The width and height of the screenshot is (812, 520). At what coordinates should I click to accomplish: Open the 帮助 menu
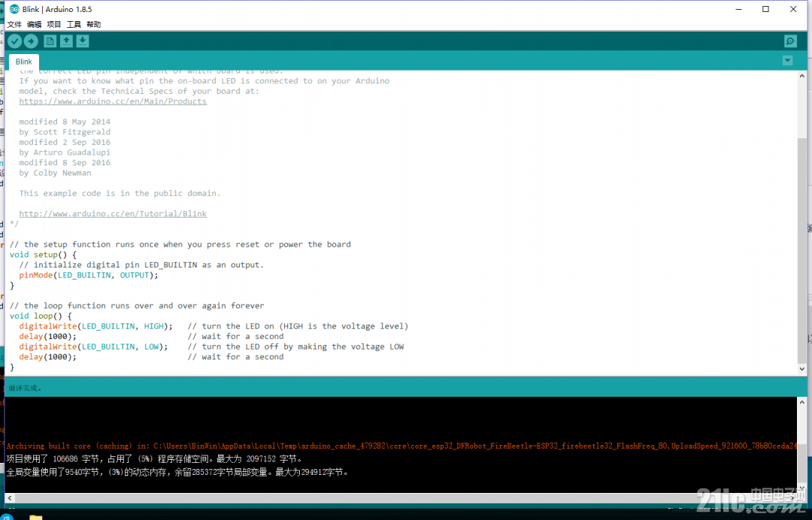(x=94, y=24)
